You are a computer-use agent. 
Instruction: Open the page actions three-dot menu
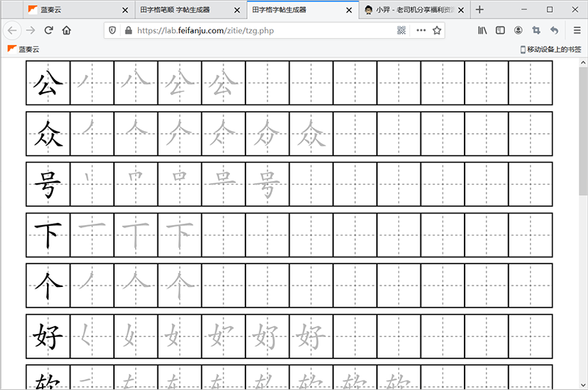coord(420,30)
